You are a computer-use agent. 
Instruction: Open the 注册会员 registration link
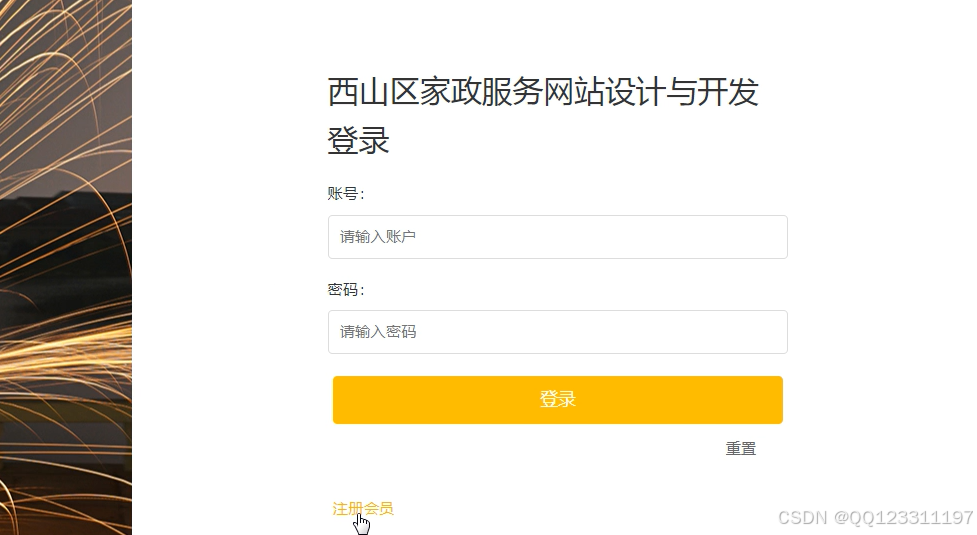click(x=363, y=509)
